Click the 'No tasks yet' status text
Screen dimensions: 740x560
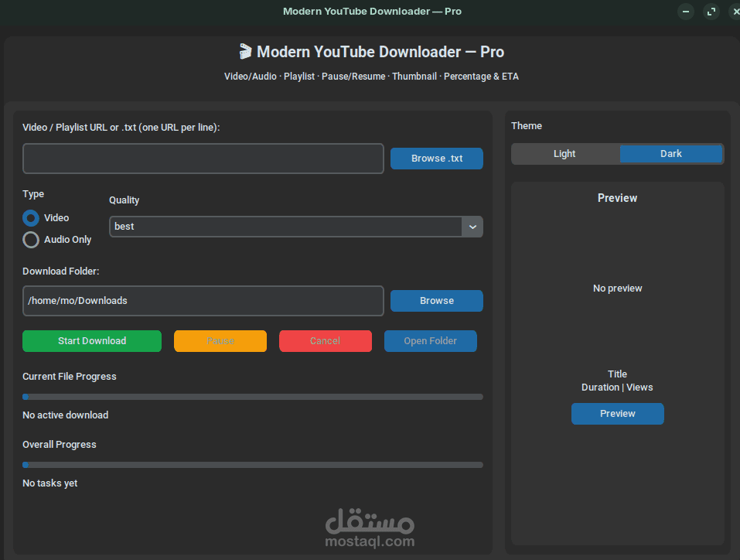(50, 483)
